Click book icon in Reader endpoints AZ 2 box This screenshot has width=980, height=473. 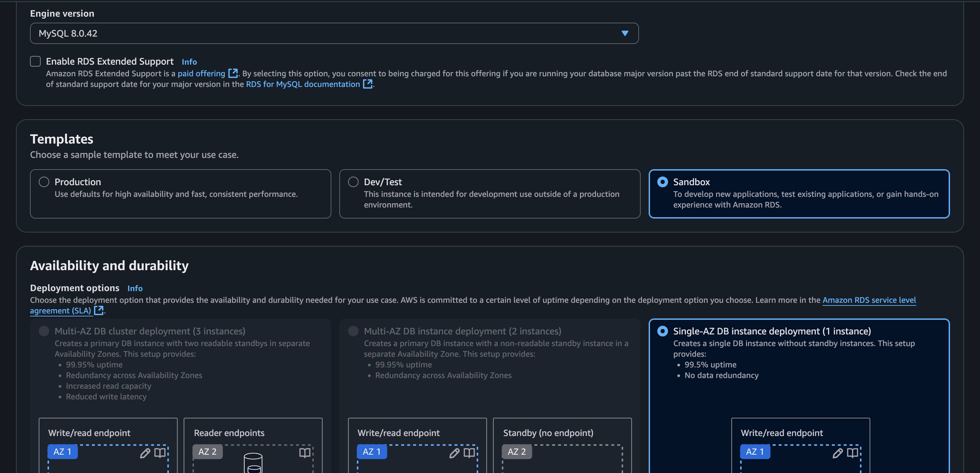coord(305,452)
